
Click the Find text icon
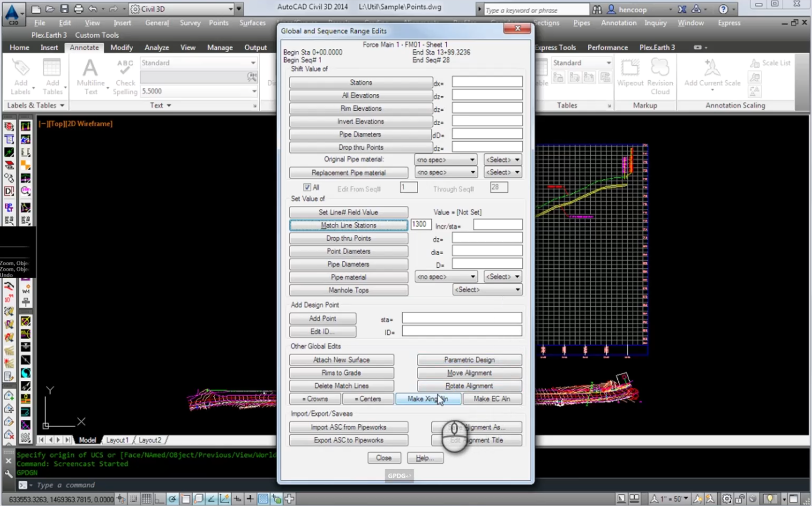tap(252, 77)
